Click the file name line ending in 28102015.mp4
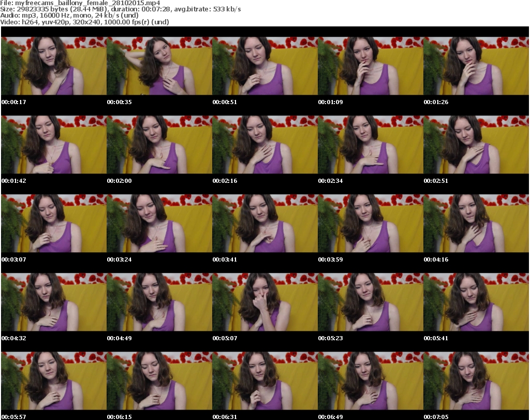Screen dimensions: 530x420 pos(80,3)
